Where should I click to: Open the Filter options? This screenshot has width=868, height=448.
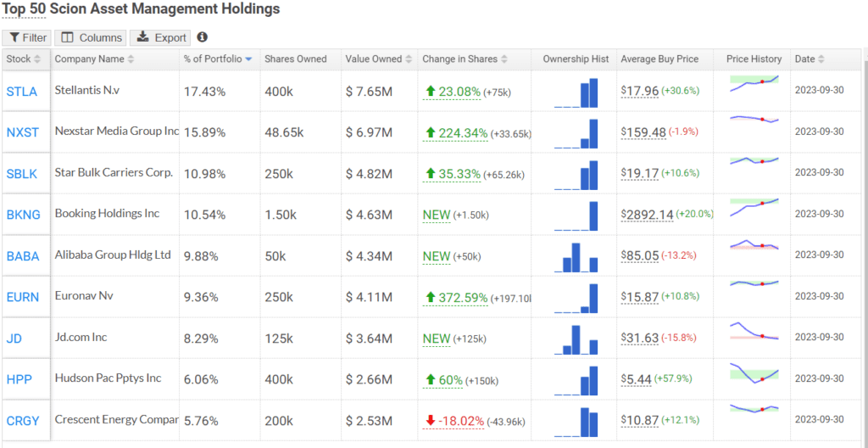click(26, 37)
